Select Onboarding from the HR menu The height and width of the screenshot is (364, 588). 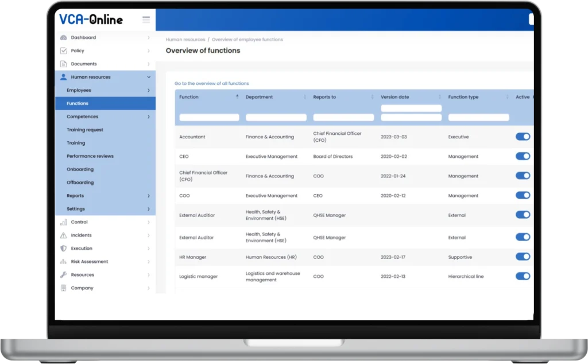tap(80, 169)
